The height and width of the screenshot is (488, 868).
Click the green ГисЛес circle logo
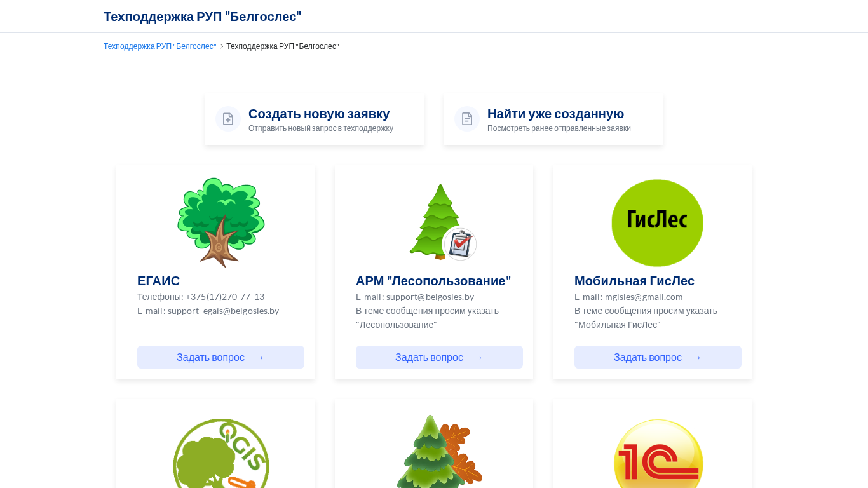pyautogui.click(x=658, y=223)
